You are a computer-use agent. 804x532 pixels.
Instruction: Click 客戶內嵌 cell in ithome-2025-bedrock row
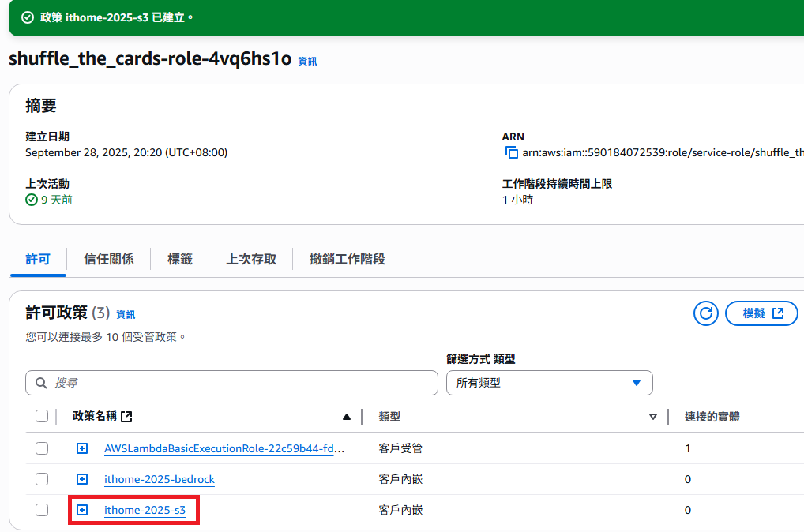pos(400,479)
